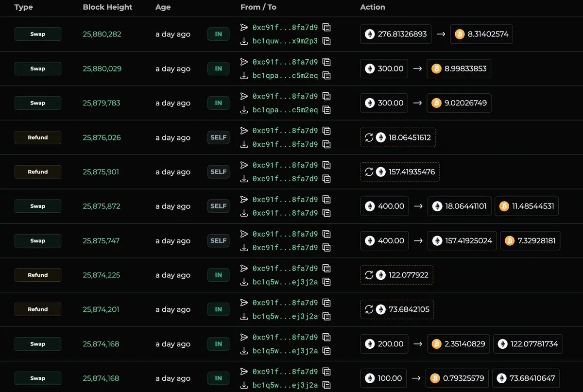The width and height of the screenshot is (583, 392).
Task: Click the refund cycle icon beside 18.06451612
Action: coord(369,137)
